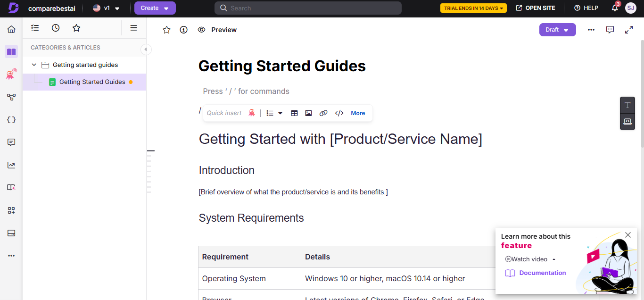Close the Learn more feature popup
Screen dimensions: 644x300
(x=627, y=235)
